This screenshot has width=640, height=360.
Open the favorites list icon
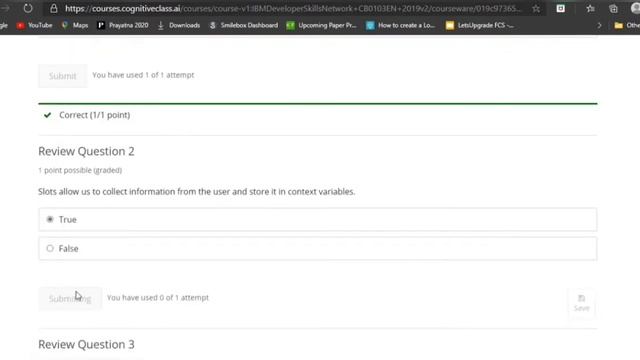coord(590,9)
